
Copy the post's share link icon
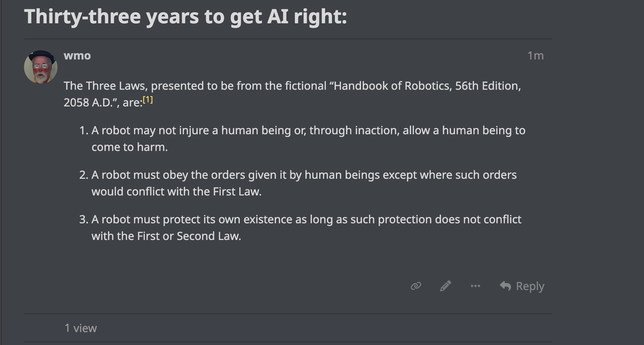point(416,286)
